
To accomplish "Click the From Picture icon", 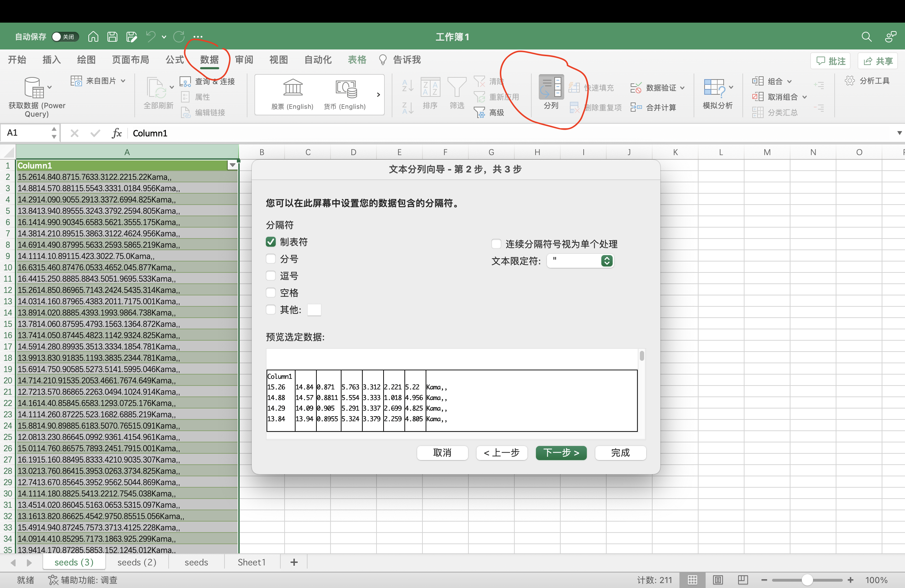I will click(x=76, y=81).
